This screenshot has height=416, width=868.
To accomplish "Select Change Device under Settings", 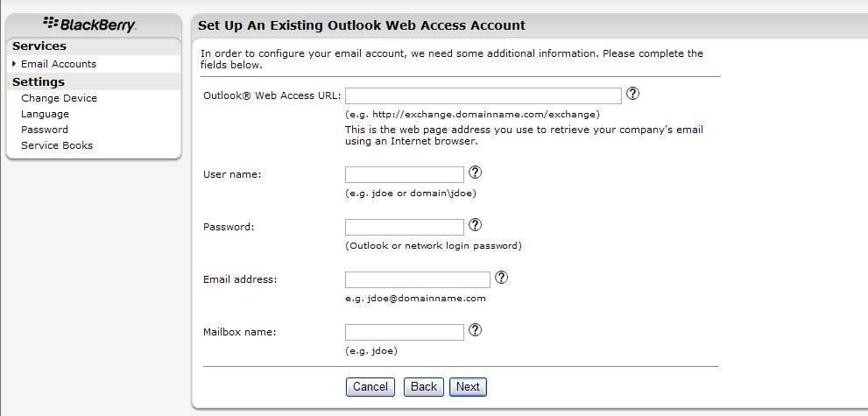I will coord(60,98).
